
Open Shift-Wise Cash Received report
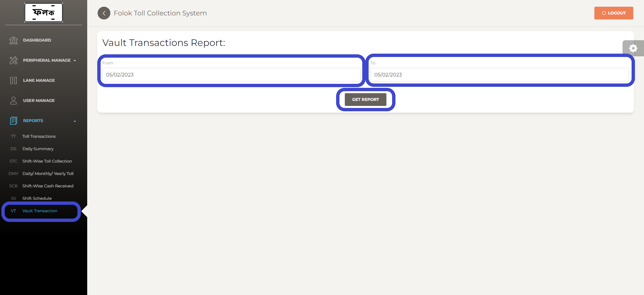tap(48, 186)
